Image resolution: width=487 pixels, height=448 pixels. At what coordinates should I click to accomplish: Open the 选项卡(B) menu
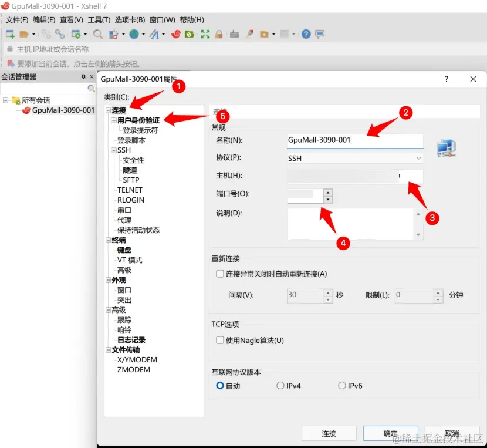[130, 20]
